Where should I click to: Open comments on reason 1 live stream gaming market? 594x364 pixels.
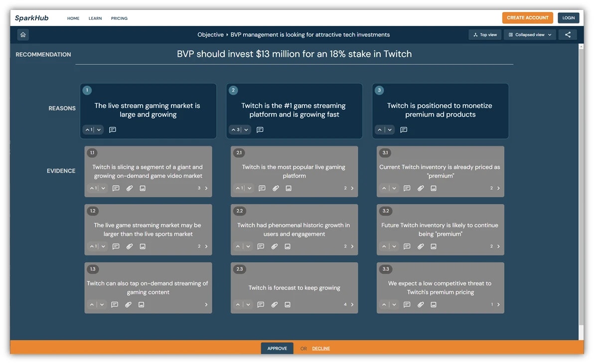[113, 130]
